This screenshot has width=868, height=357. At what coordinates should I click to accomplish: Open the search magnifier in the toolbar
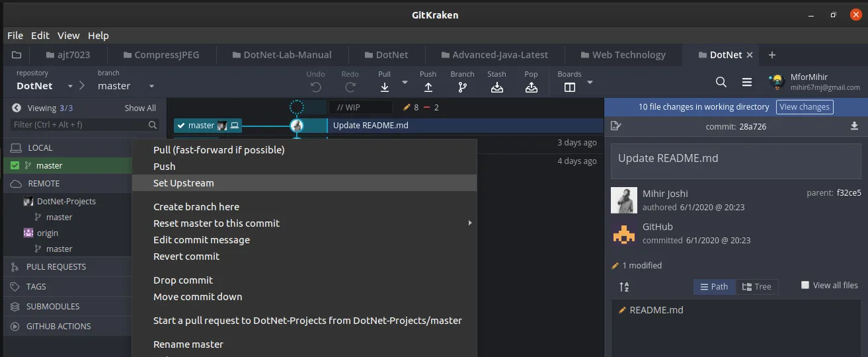point(721,82)
